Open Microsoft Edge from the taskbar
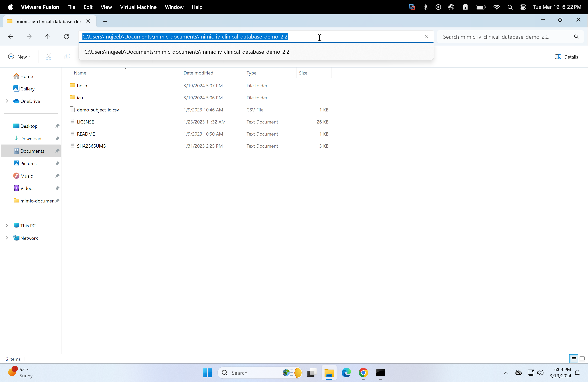The image size is (588, 382). pyautogui.click(x=346, y=373)
